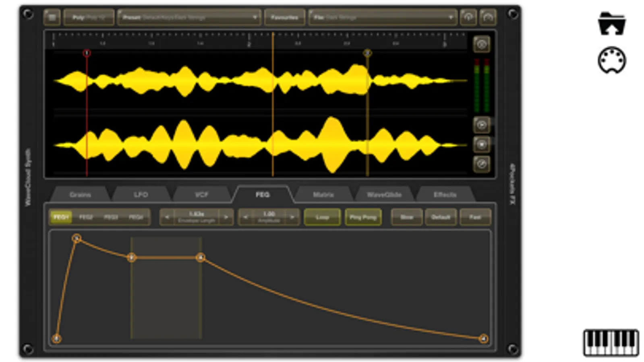Click the red start marker handle in waveform

tap(87, 53)
